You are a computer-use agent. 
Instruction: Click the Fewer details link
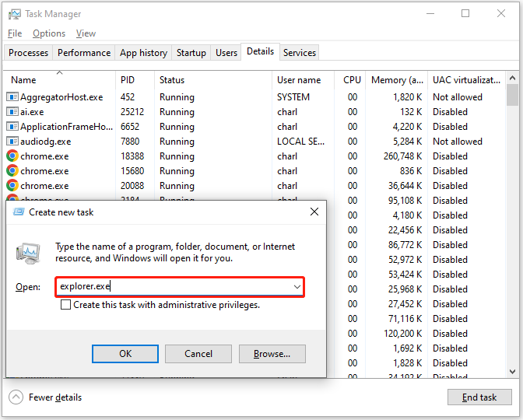click(55, 397)
